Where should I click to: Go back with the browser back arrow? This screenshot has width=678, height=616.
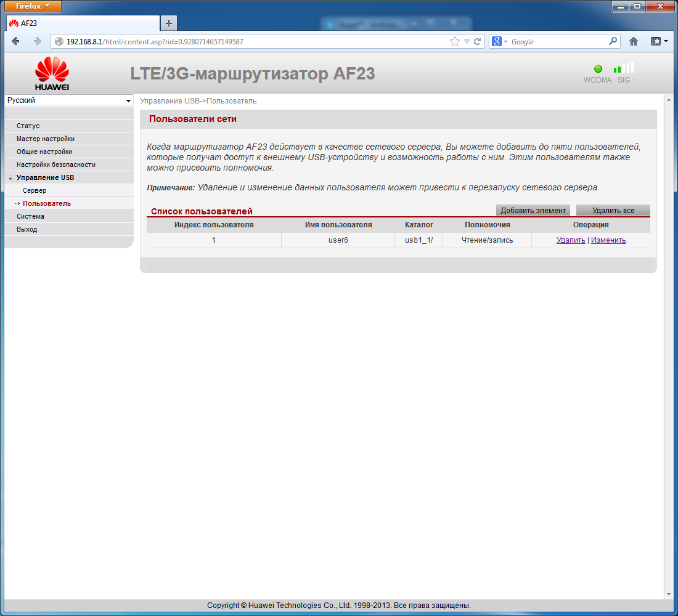(x=15, y=41)
